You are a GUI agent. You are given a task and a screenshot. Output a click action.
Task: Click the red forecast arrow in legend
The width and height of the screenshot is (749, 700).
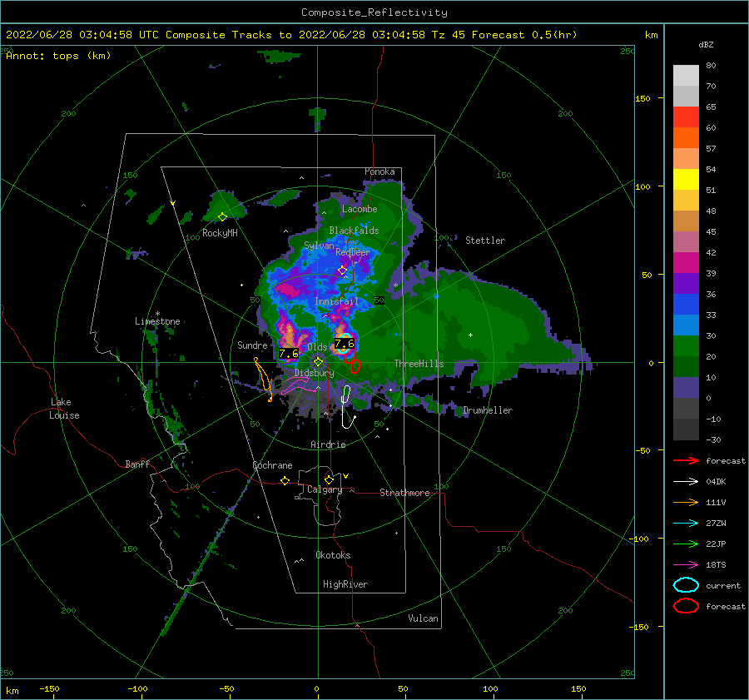click(686, 460)
